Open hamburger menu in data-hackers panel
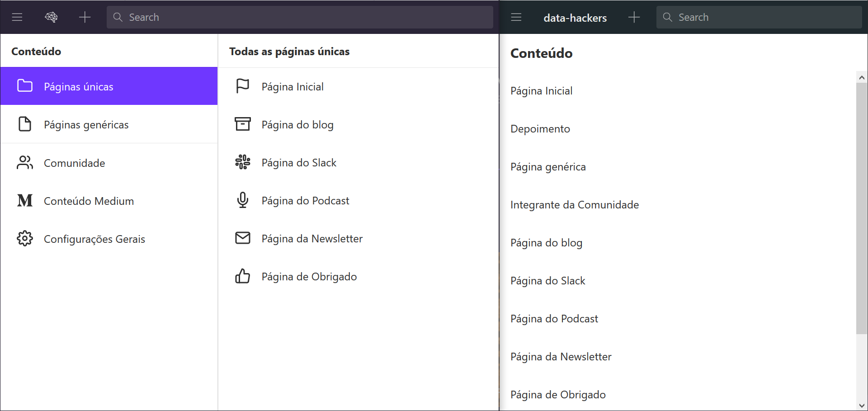Screen dimensions: 868x411 click(x=516, y=17)
